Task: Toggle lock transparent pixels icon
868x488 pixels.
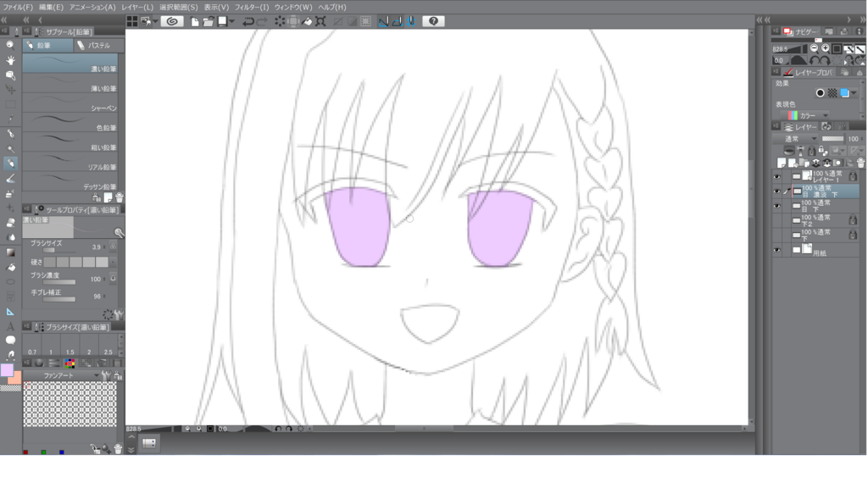Action: (x=822, y=151)
